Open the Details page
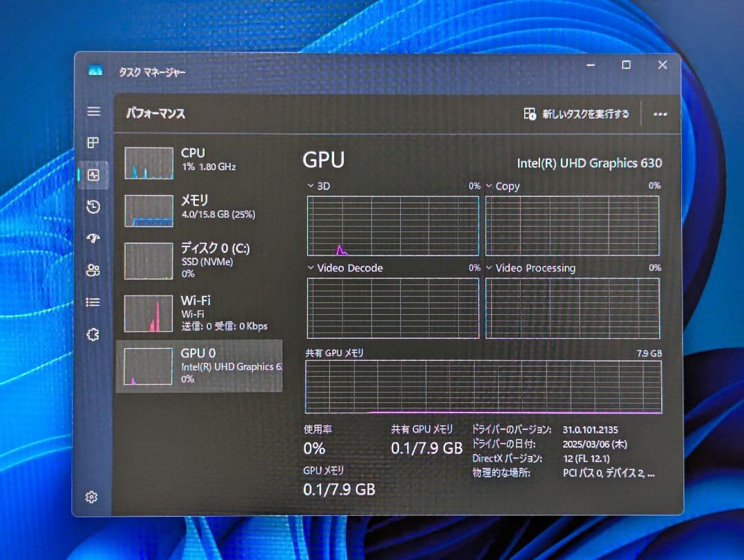Screen dimensions: 744x560 (x=93, y=302)
